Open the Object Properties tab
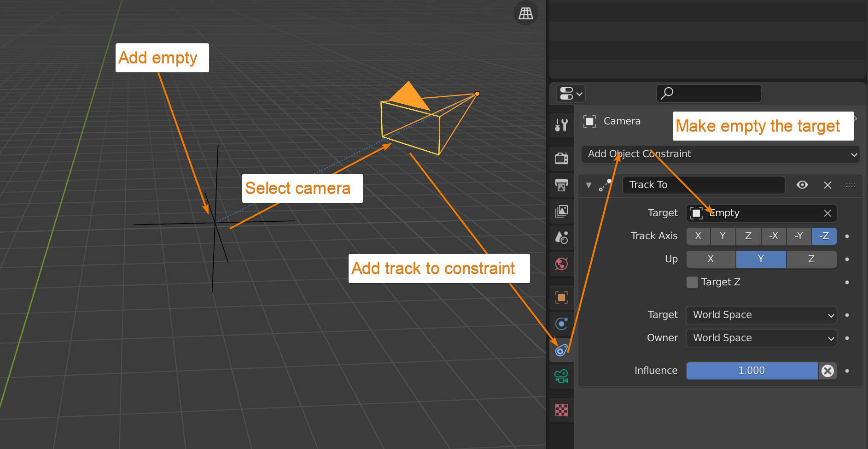Image resolution: width=868 pixels, height=449 pixels. (x=561, y=297)
